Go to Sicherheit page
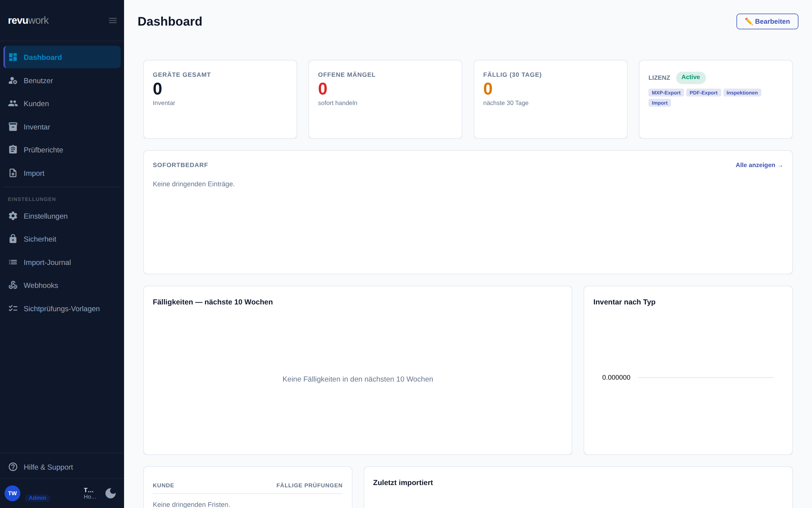812x508 pixels. (62, 239)
